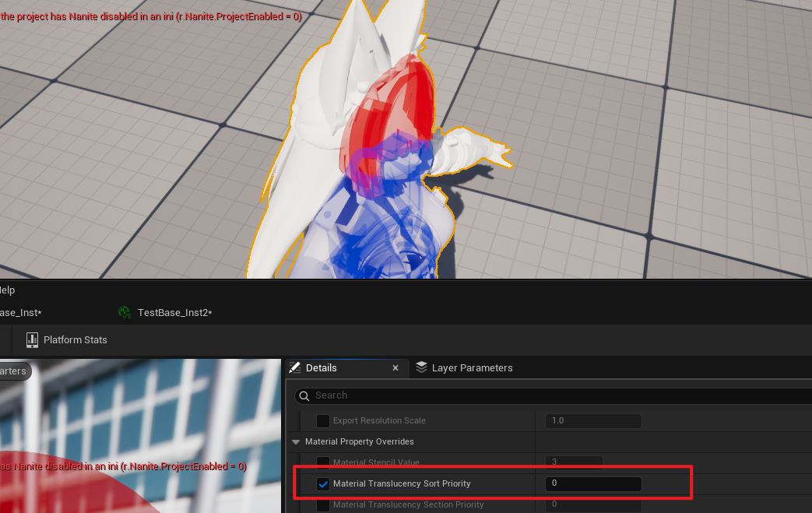
Task: Click the Details panel pencil icon
Action: coord(295,367)
